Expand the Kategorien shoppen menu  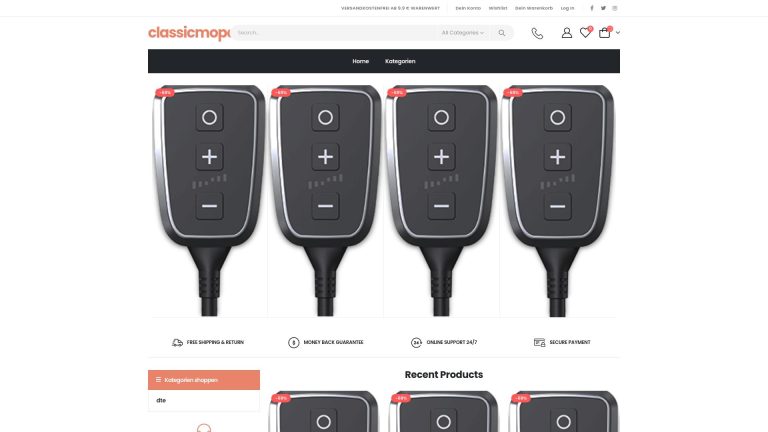[x=204, y=380]
